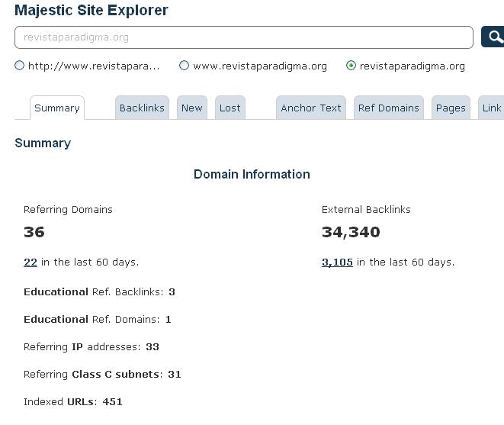Switch to the Summary tab
504x425 pixels.
[57, 108]
